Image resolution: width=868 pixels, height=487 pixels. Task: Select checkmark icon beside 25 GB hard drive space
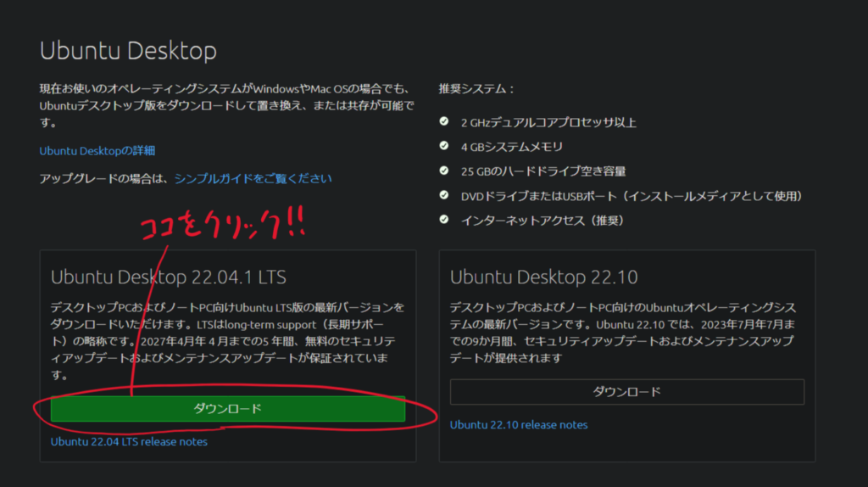coord(444,171)
